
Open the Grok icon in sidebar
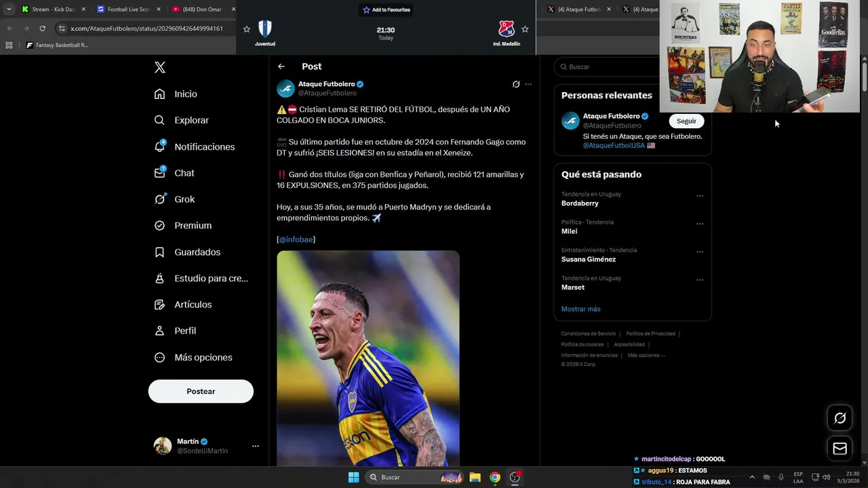(x=159, y=199)
